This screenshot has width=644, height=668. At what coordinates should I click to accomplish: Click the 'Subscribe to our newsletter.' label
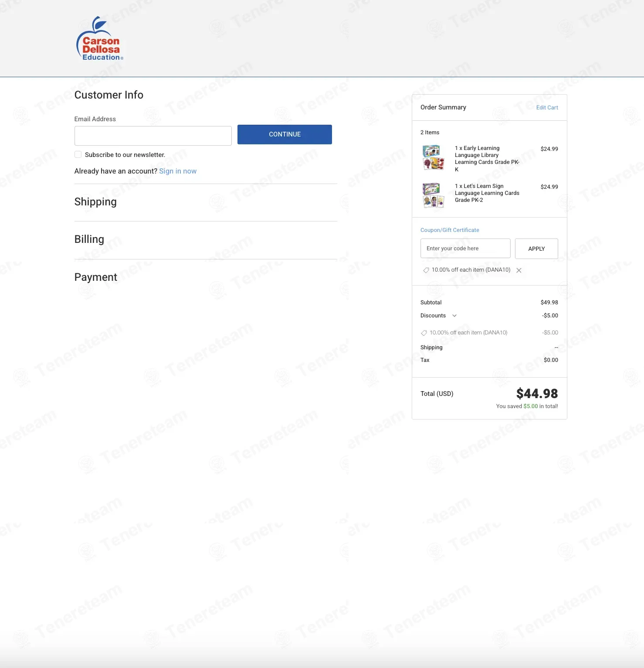pyautogui.click(x=125, y=155)
